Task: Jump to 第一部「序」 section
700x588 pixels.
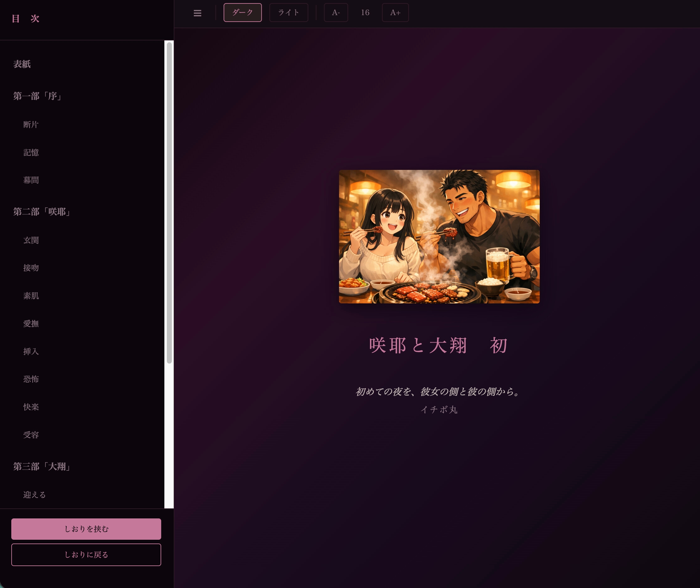Action: (38, 96)
